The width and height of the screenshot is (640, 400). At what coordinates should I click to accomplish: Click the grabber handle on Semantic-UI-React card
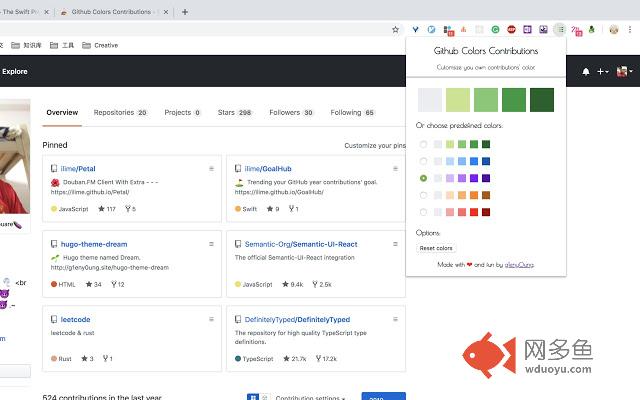[395, 244]
